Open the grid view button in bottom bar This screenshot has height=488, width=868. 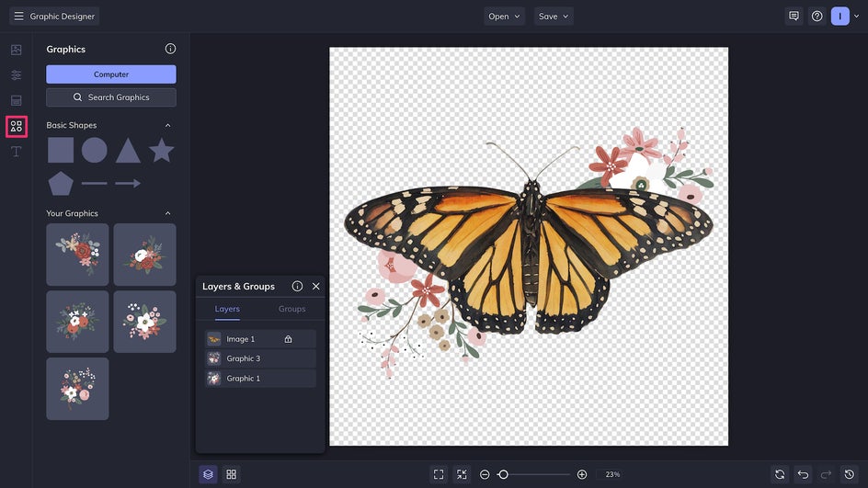coord(232,474)
